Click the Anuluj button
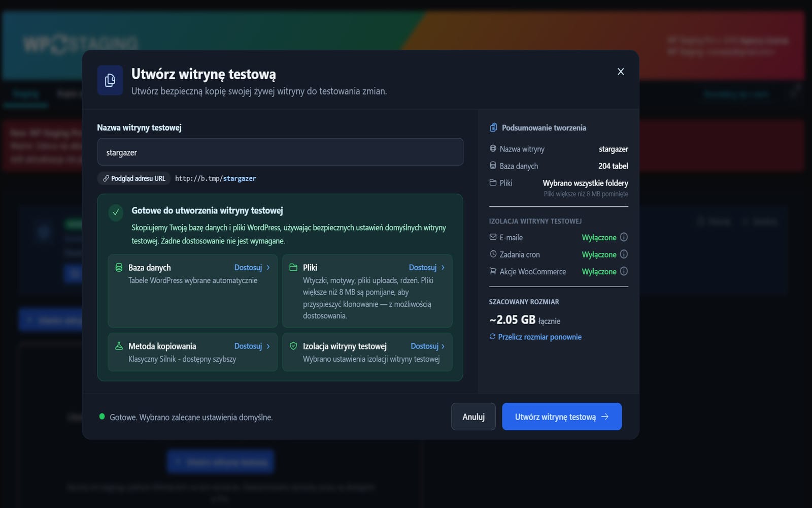This screenshot has width=812, height=508. pyautogui.click(x=473, y=417)
